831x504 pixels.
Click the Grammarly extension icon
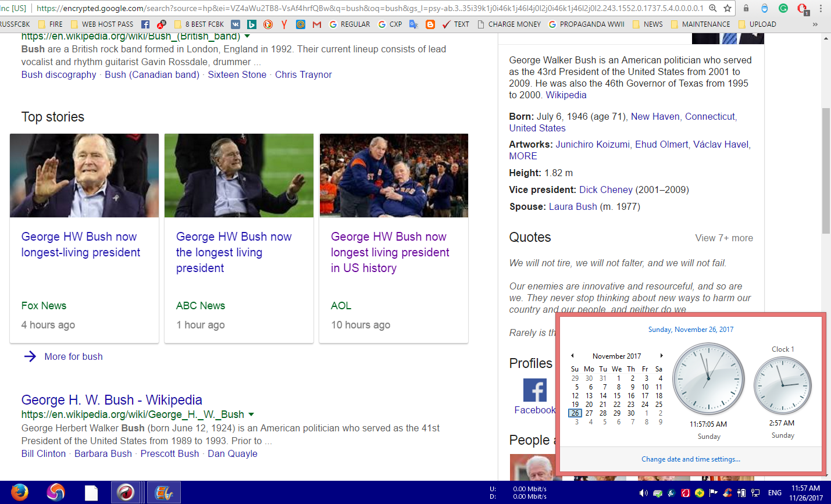coord(783,8)
